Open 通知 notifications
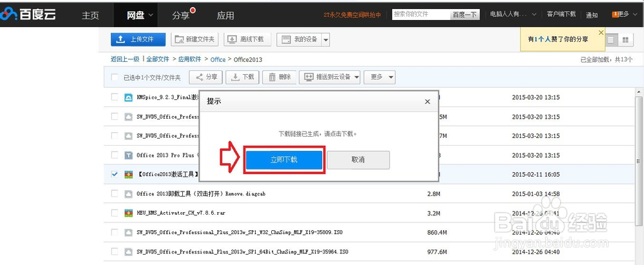 coord(592,15)
